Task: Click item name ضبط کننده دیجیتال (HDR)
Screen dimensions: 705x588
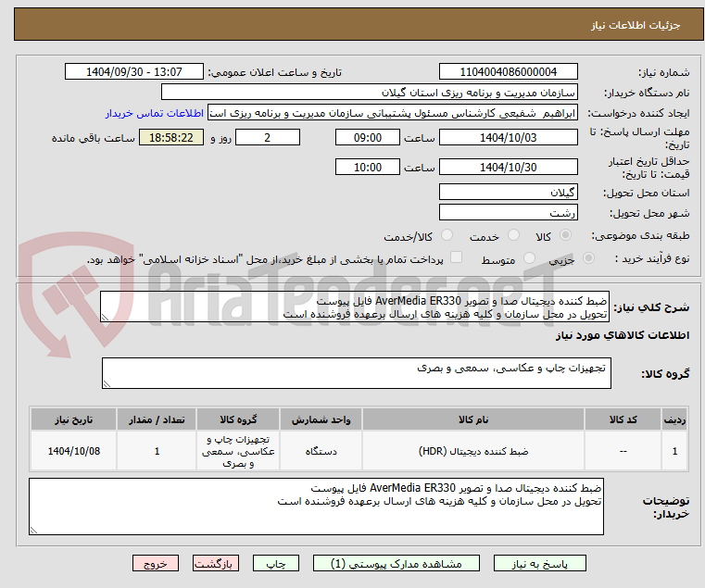Action: (473, 451)
